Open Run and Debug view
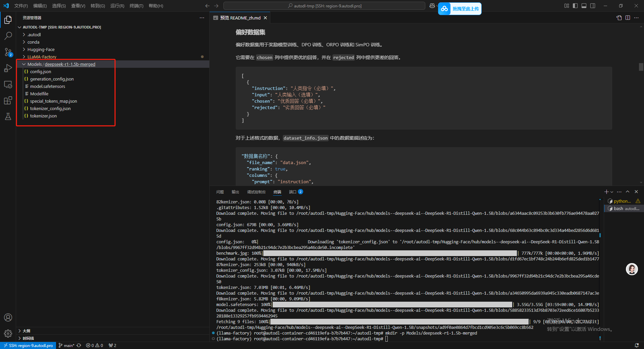 tap(8, 68)
